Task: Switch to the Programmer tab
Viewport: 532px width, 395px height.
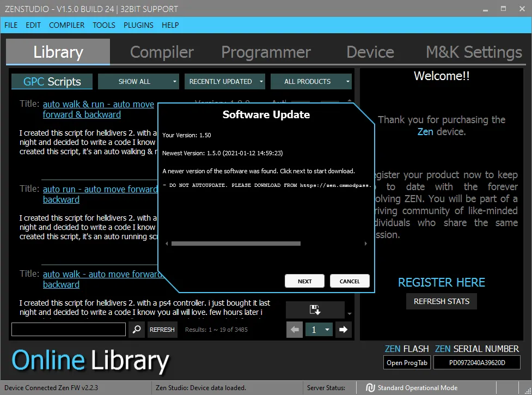Action: click(x=266, y=52)
